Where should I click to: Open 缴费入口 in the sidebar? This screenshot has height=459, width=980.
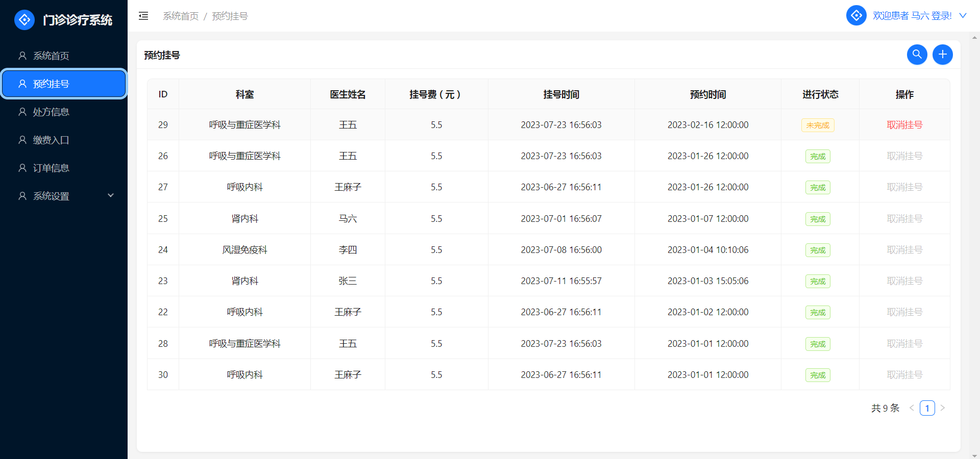click(x=64, y=140)
